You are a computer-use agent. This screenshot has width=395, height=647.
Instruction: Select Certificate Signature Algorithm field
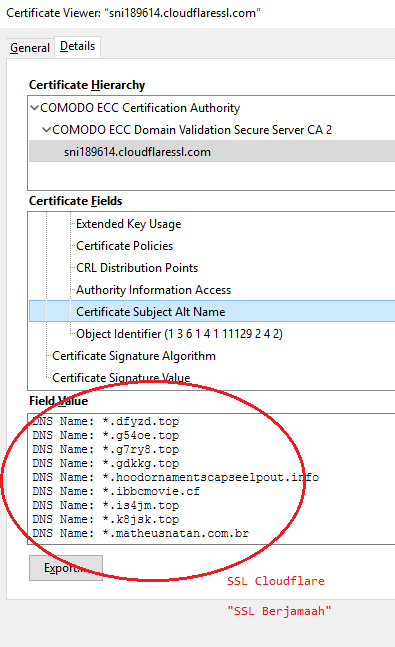click(134, 356)
